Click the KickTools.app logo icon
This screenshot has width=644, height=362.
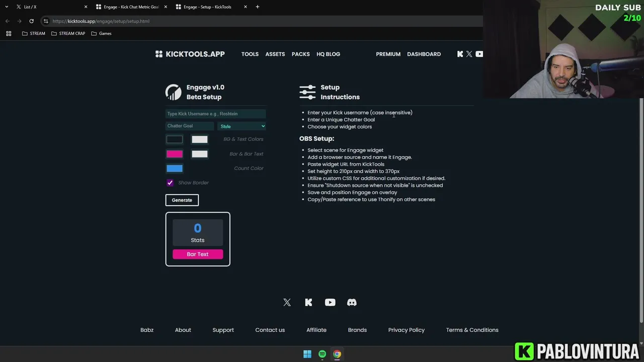pyautogui.click(x=159, y=54)
